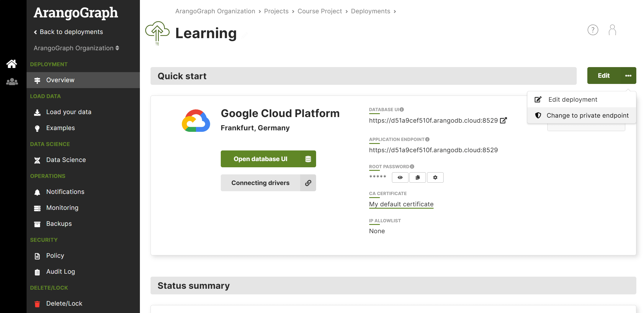Open My default certificate link
This screenshot has width=644, height=313.
click(x=401, y=204)
